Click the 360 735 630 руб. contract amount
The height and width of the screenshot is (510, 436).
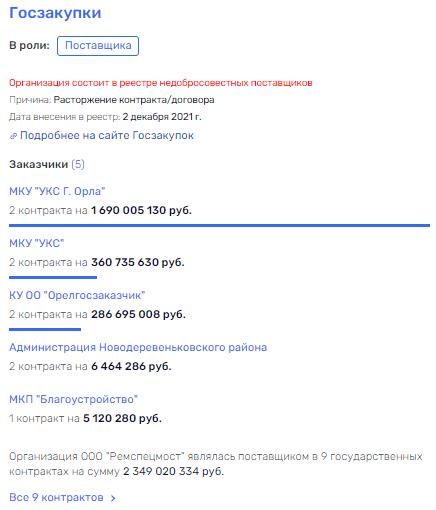(138, 262)
